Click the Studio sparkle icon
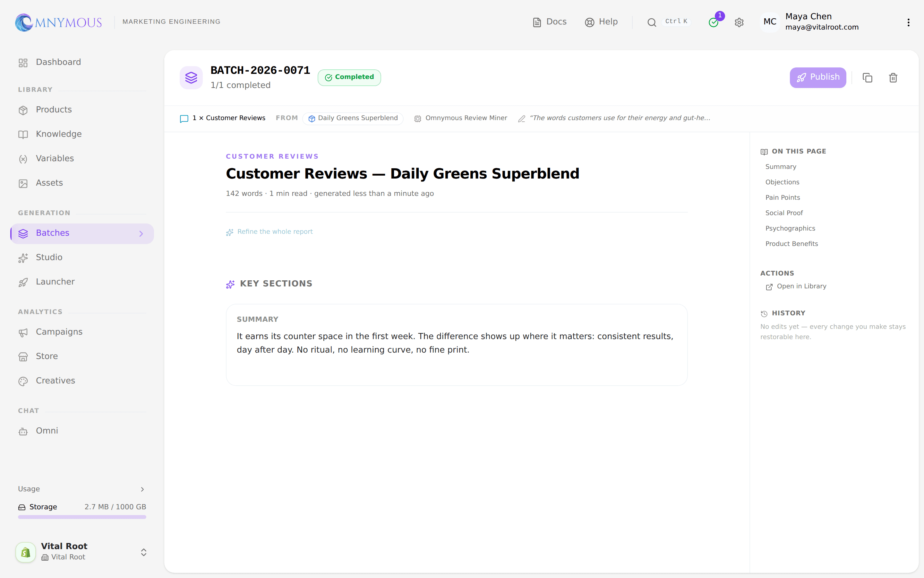Screen dimensions: 924x578 23,258
